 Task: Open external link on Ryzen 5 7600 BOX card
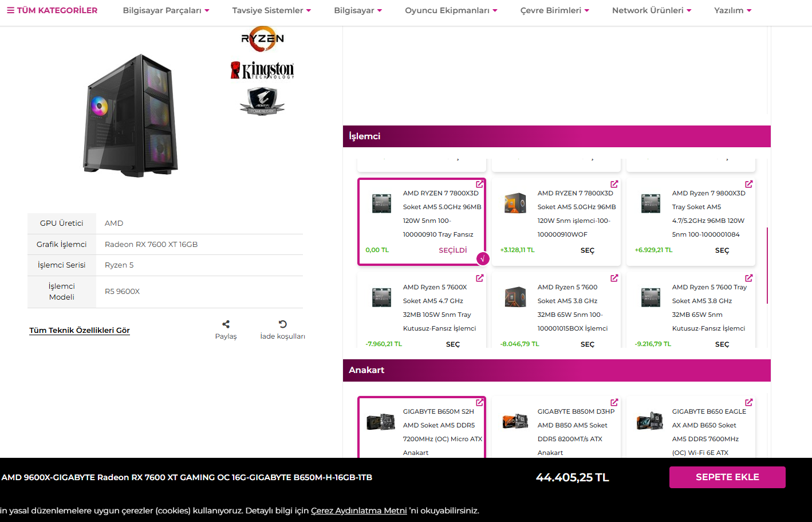(614, 278)
